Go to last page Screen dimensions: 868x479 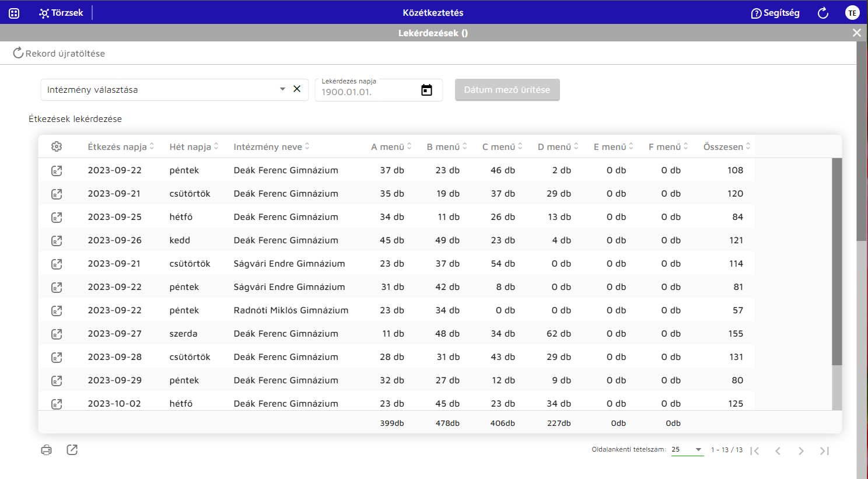point(824,450)
